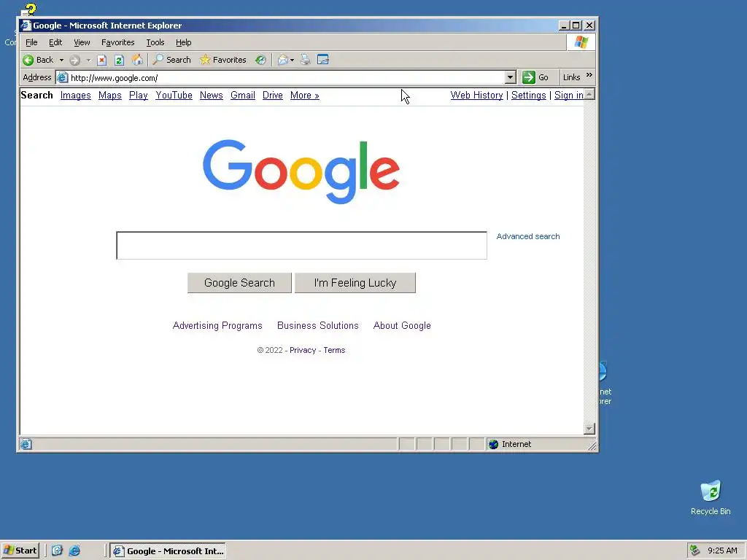Viewport: 747px width, 560px height.
Task: Open the YouTube link
Action: click(174, 96)
